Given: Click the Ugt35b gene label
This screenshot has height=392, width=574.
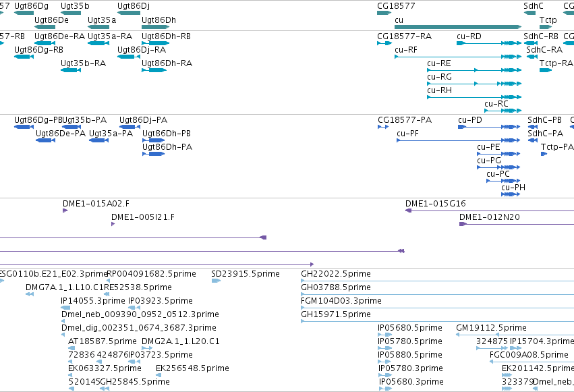Looking at the screenshot, I should click(x=75, y=6).
